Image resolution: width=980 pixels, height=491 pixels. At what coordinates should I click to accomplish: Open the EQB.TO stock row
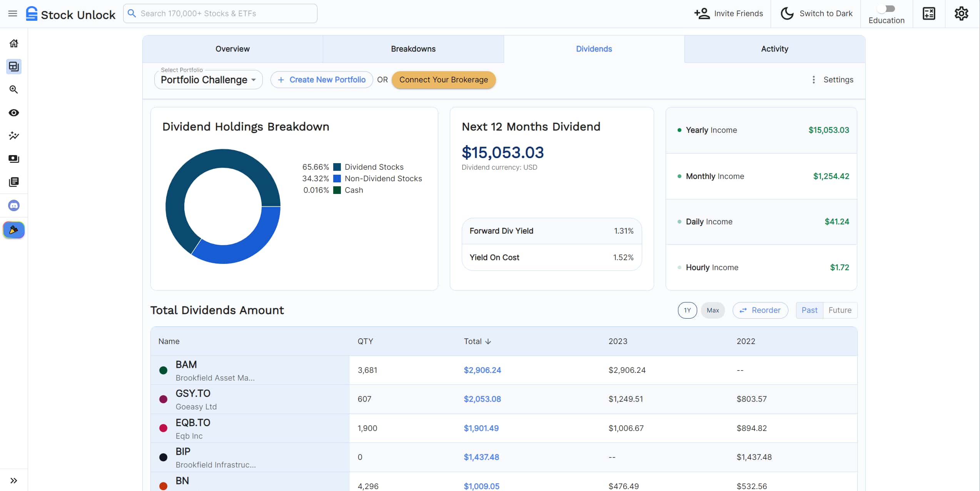[504, 428]
